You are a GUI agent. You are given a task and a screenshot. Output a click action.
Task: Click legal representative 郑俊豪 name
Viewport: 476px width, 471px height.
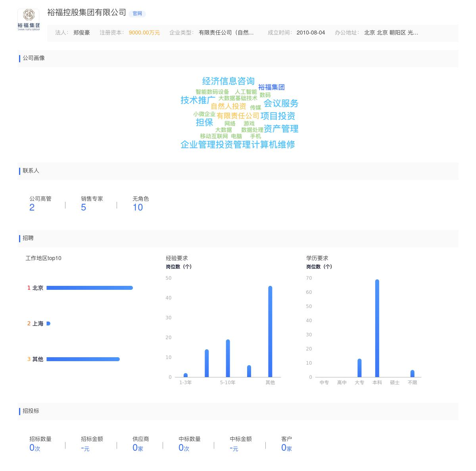[81, 33]
